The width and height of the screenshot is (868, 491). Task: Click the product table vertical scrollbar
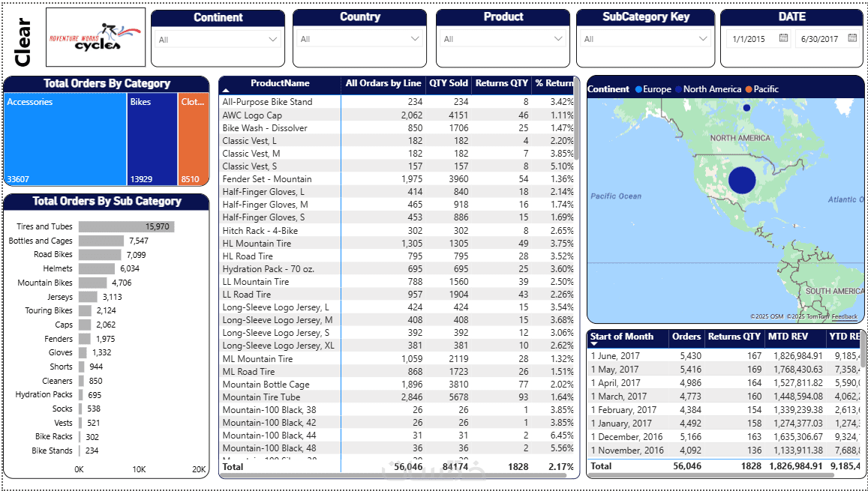577,119
